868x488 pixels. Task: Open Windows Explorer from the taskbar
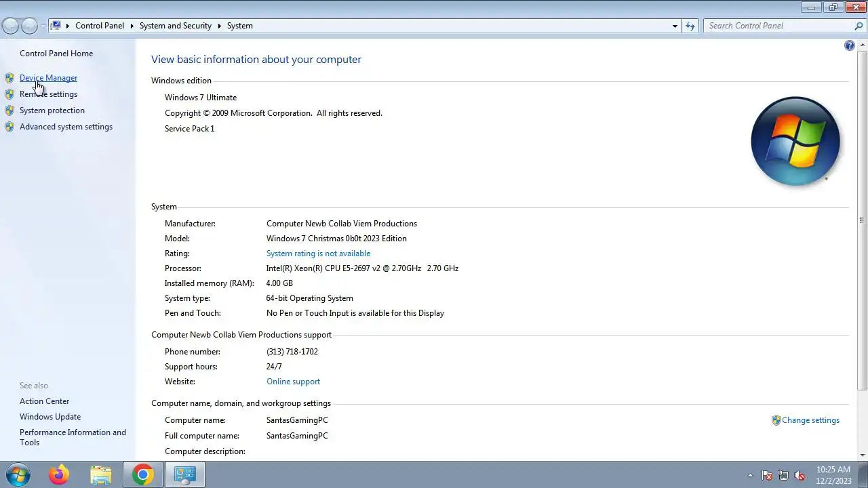[x=101, y=474]
